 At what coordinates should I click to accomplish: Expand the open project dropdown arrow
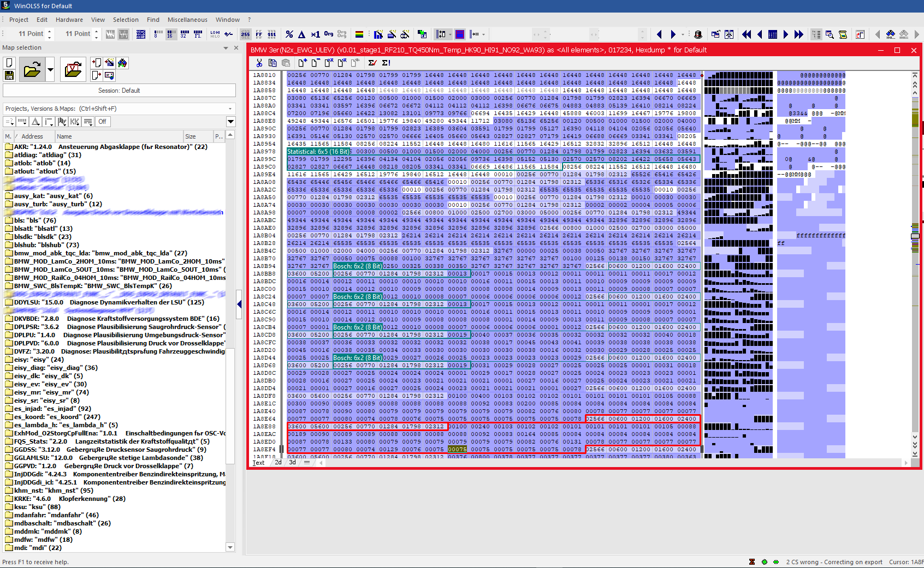(50, 69)
